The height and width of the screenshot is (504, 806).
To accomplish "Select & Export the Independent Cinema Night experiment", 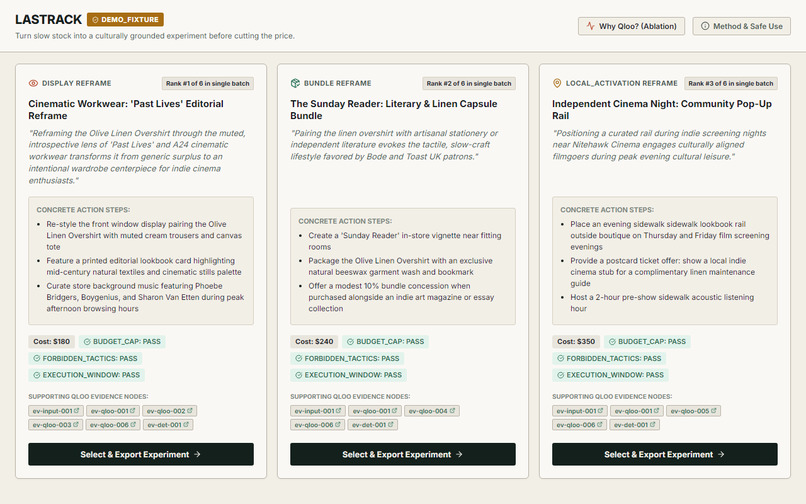I will [x=665, y=455].
